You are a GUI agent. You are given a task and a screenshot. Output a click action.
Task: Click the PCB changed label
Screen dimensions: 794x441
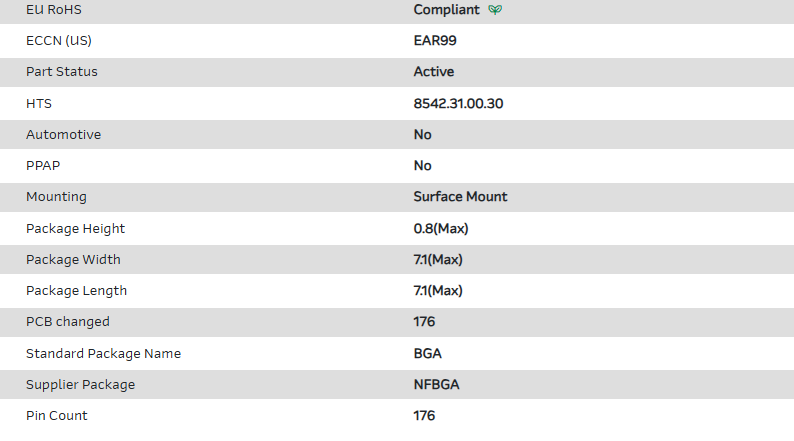pos(68,321)
